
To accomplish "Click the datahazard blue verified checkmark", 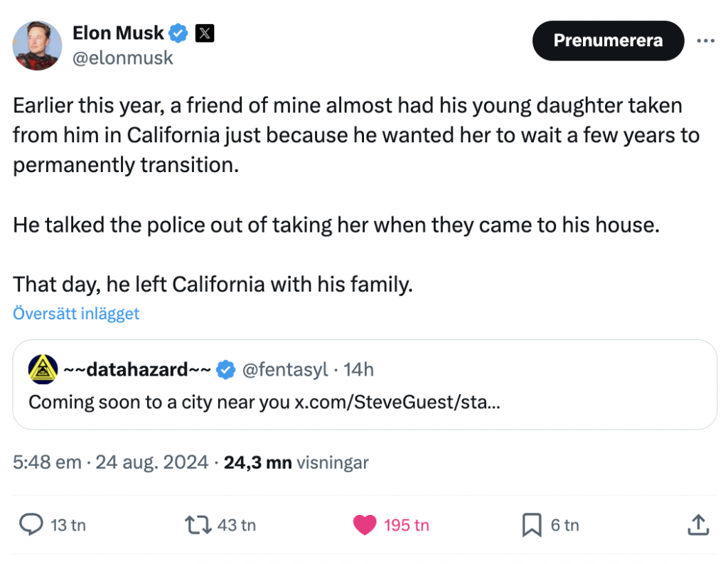I will tap(226, 369).
